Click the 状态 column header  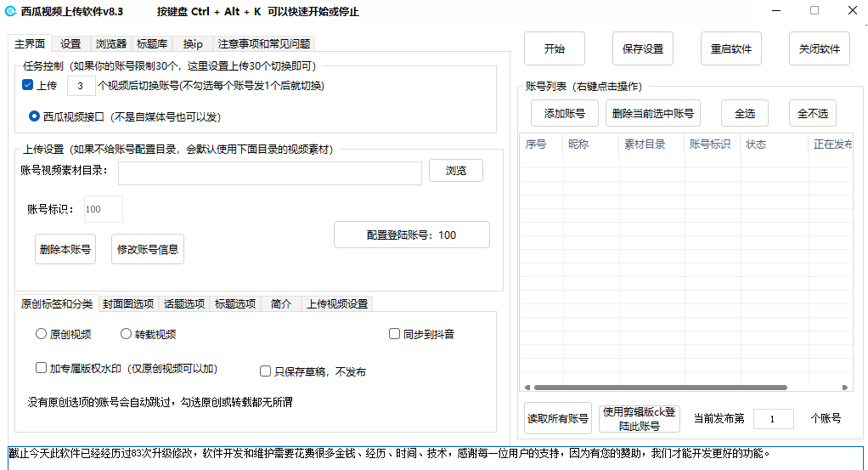pos(775,144)
